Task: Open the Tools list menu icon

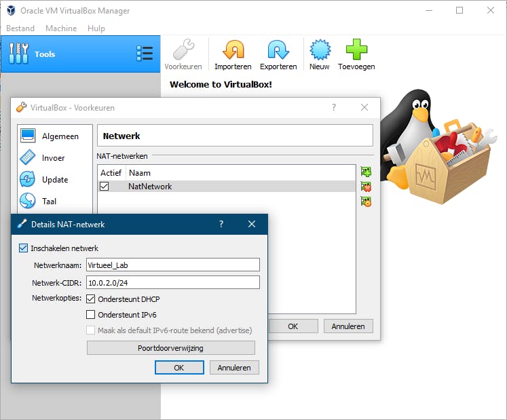Action: tap(145, 54)
